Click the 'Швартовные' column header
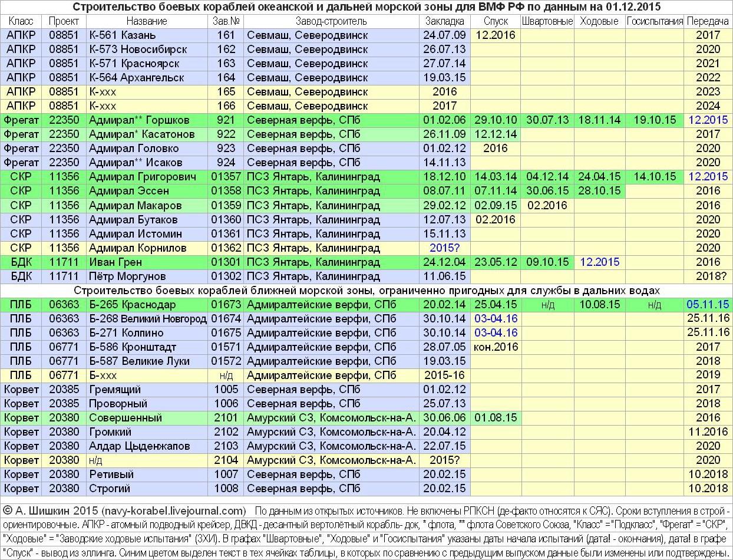This screenshot has width=733, height=560. (547, 21)
